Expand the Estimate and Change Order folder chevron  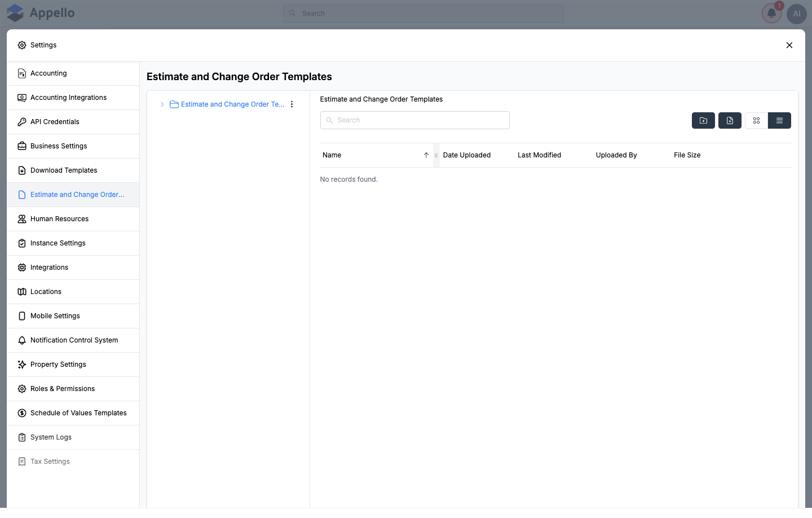[162, 104]
